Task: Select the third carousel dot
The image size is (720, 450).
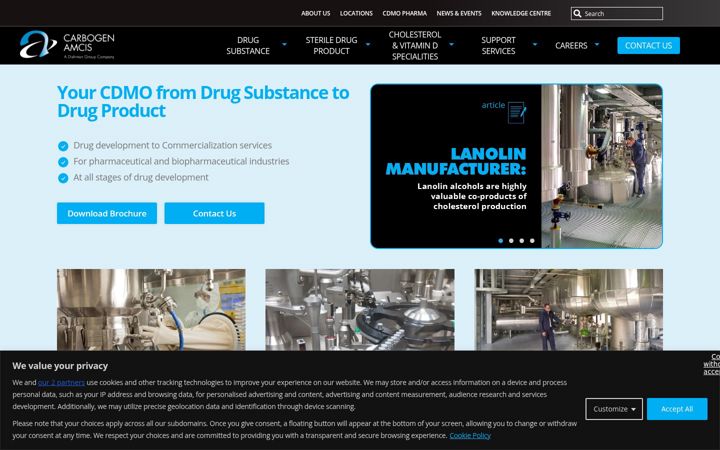Action: point(522,241)
